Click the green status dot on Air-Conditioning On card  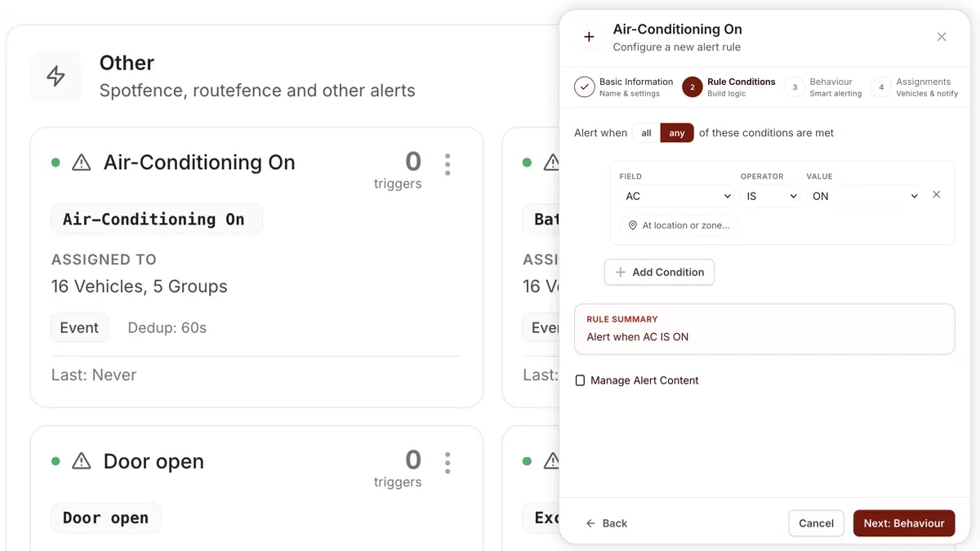click(x=56, y=162)
